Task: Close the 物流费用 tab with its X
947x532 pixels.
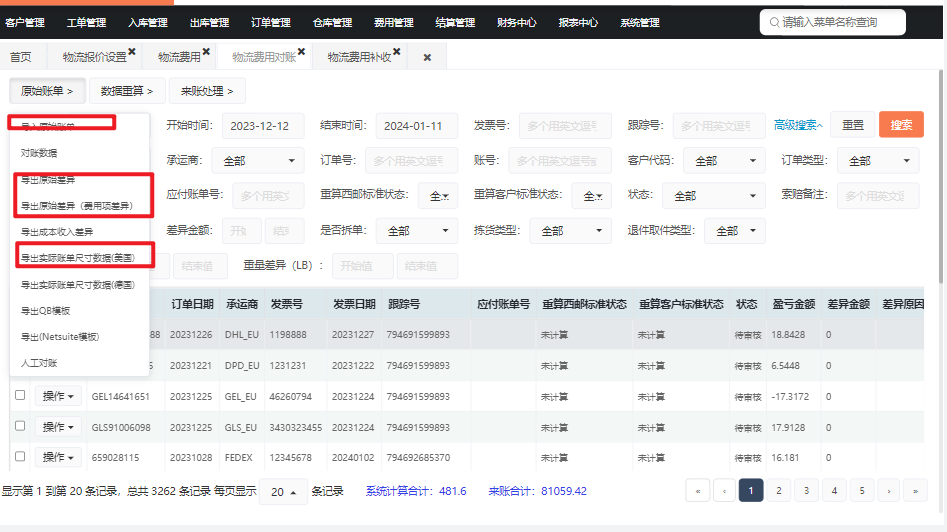Action: pyautogui.click(x=206, y=52)
